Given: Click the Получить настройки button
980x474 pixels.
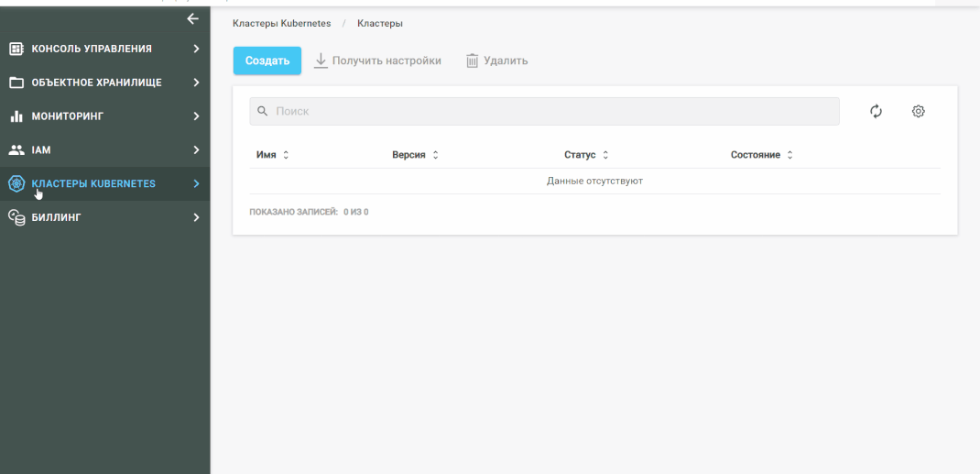Looking at the screenshot, I should tap(377, 61).
